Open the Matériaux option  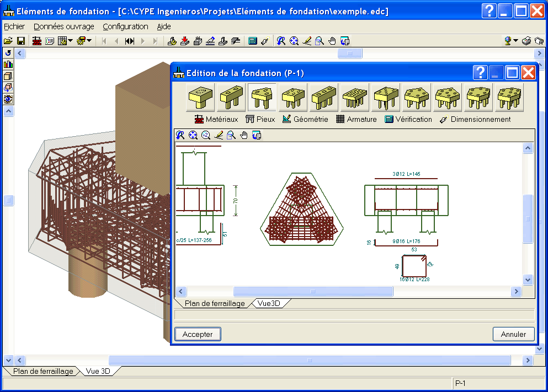(216, 120)
